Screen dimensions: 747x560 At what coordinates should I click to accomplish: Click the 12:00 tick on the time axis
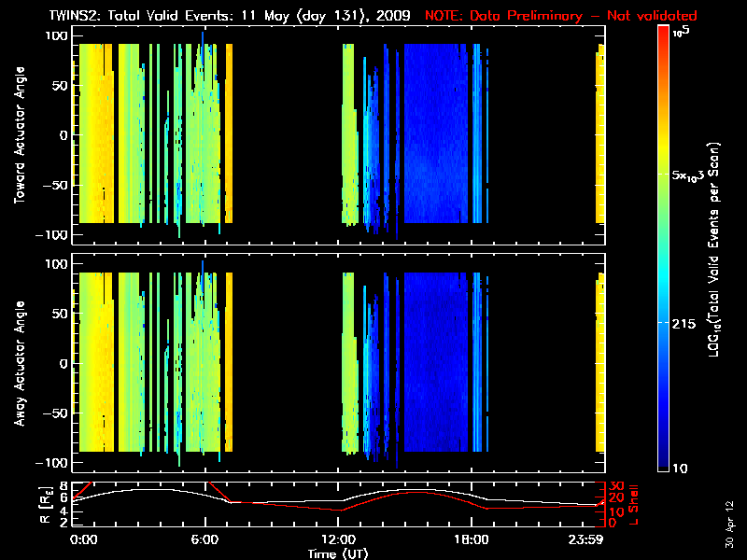coord(338,539)
